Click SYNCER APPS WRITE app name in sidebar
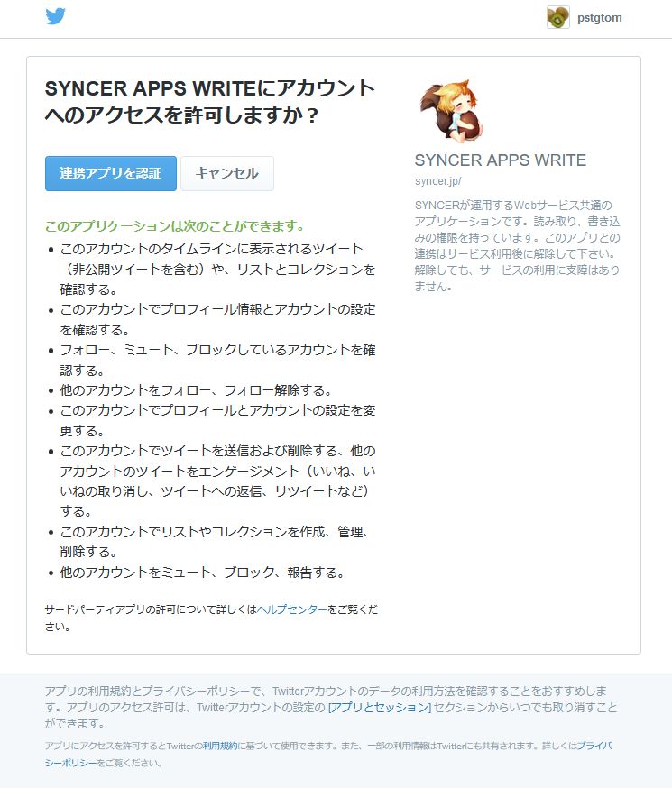The width and height of the screenshot is (672, 788). point(500,160)
